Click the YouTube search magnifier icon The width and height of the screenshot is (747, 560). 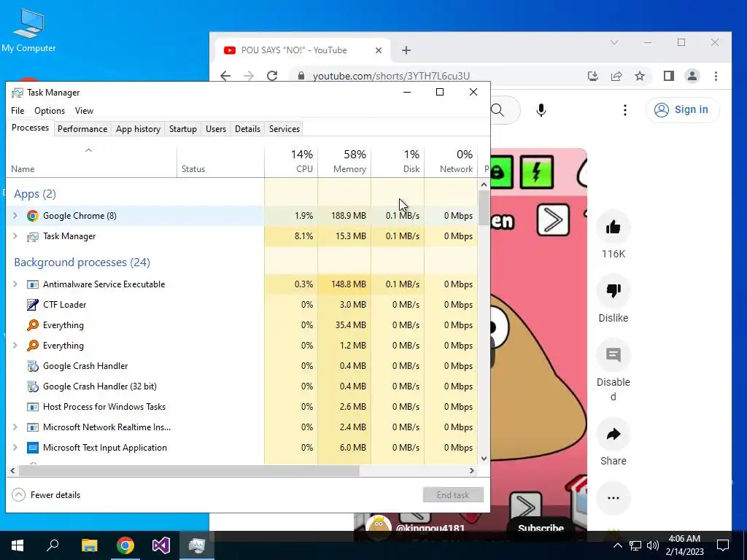pyautogui.click(x=498, y=110)
